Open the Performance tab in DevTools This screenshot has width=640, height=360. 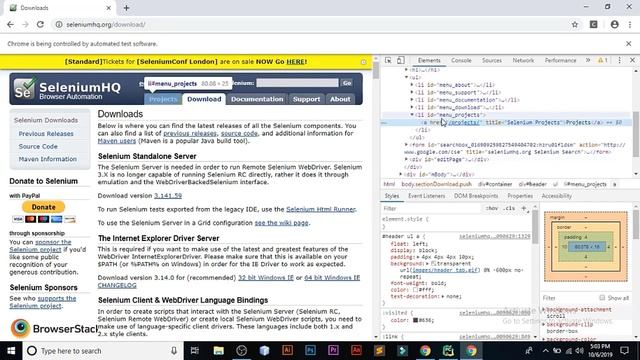(560, 60)
